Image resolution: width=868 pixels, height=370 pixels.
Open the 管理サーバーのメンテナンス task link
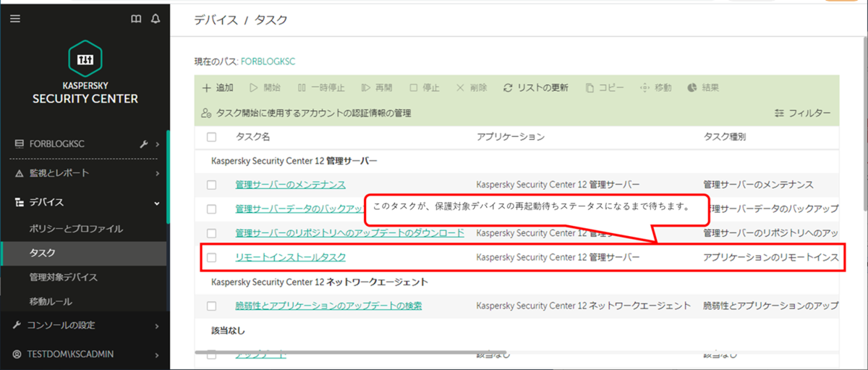click(x=290, y=185)
